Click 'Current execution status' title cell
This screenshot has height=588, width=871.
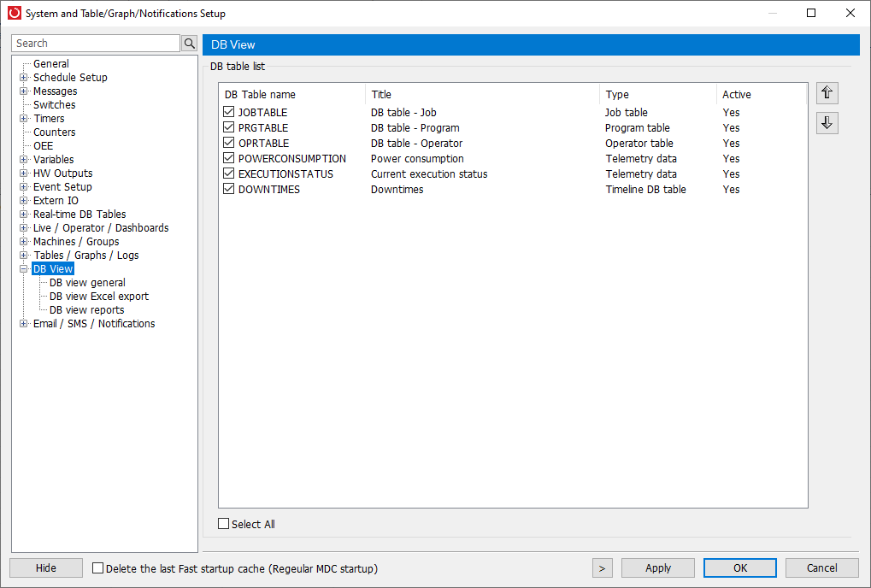pos(429,173)
